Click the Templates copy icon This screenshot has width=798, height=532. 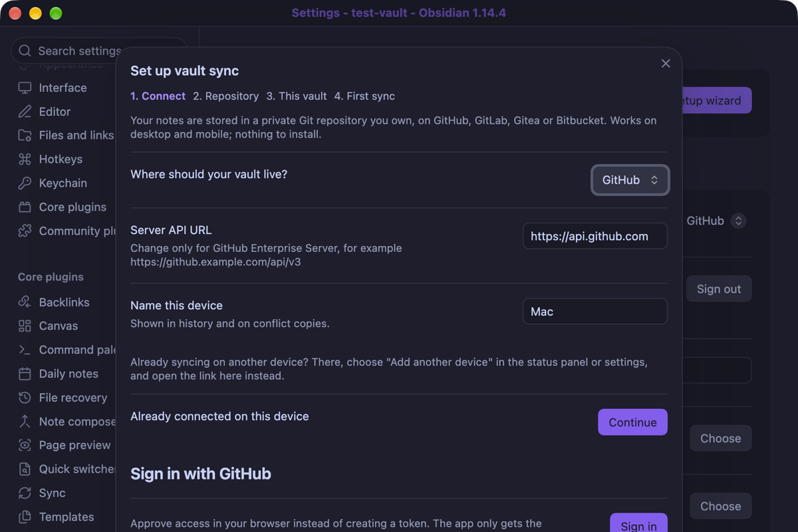[25, 517]
